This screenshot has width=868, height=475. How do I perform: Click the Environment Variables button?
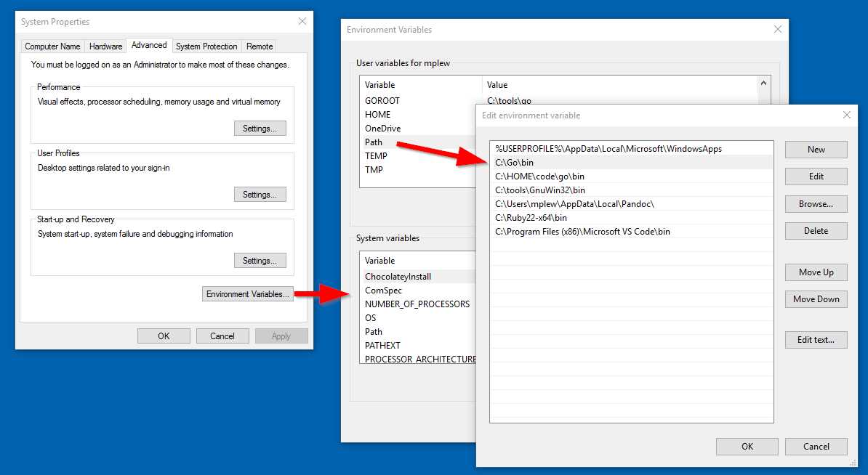(247, 293)
